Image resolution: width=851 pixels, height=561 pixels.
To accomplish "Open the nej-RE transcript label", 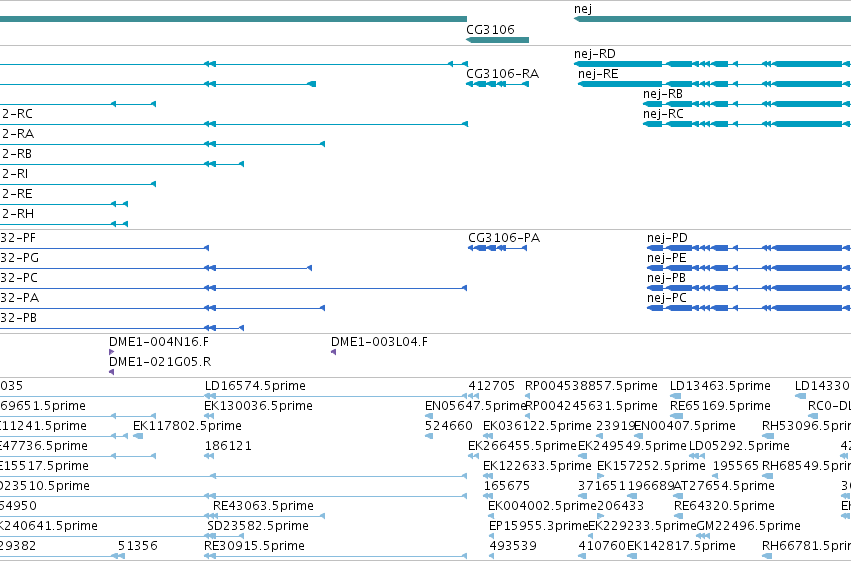I will pyautogui.click(x=598, y=74).
